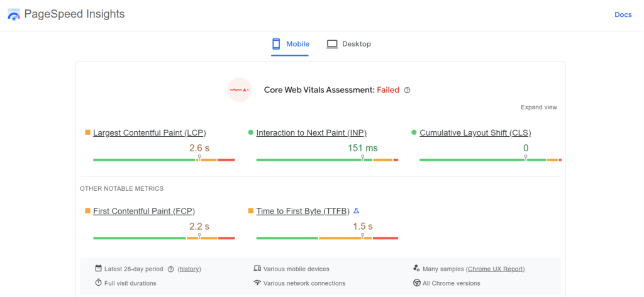644x297 pixels.
Task: Click the INP distribution bar
Action: 327,159
